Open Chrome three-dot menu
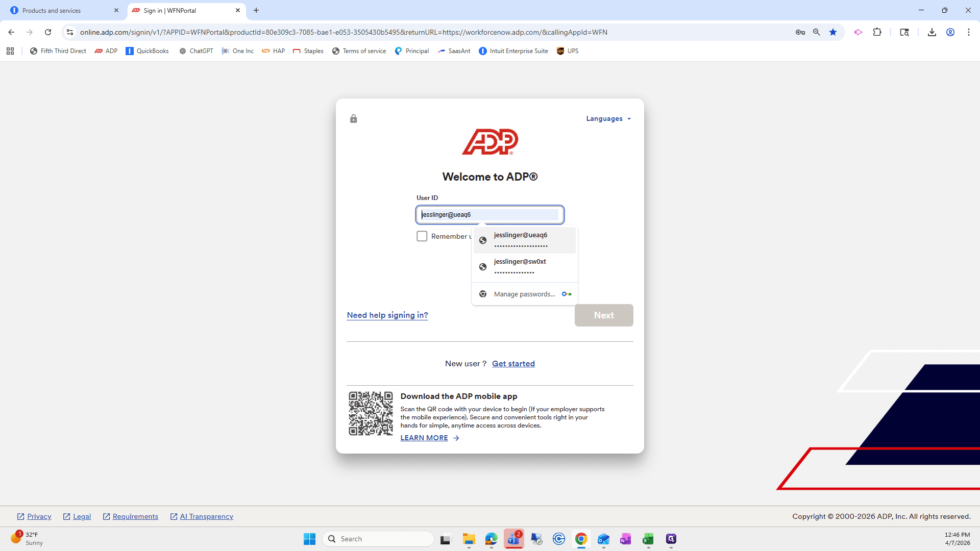This screenshot has width=980, height=551. (968, 32)
